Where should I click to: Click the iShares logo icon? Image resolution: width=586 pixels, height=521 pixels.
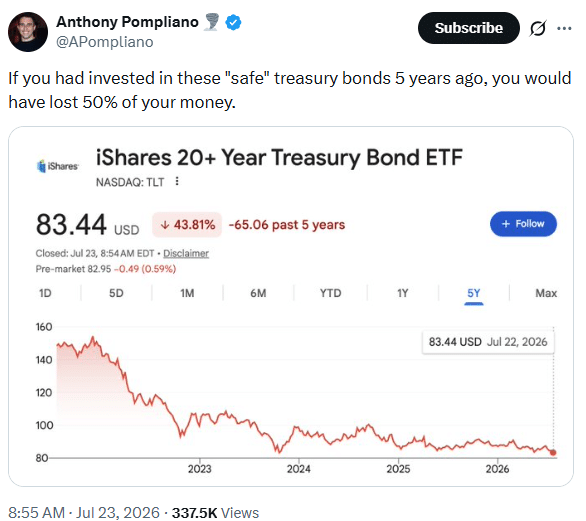tap(58, 166)
